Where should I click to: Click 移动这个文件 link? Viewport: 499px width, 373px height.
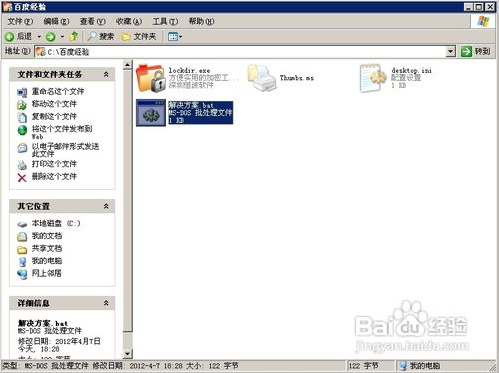(54, 104)
